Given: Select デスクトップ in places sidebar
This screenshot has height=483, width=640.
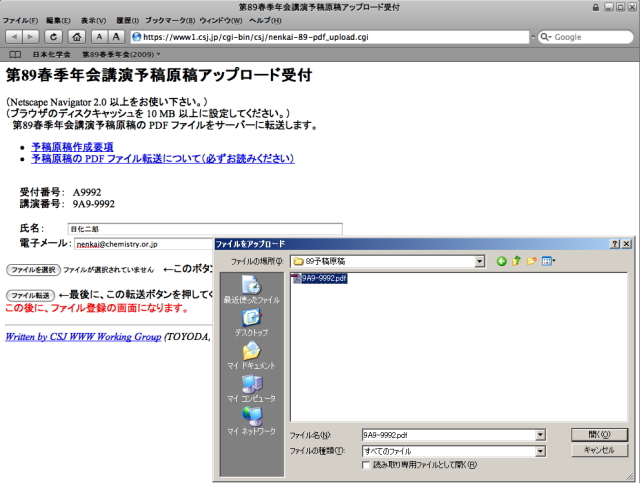Looking at the screenshot, I should (251, 323).
